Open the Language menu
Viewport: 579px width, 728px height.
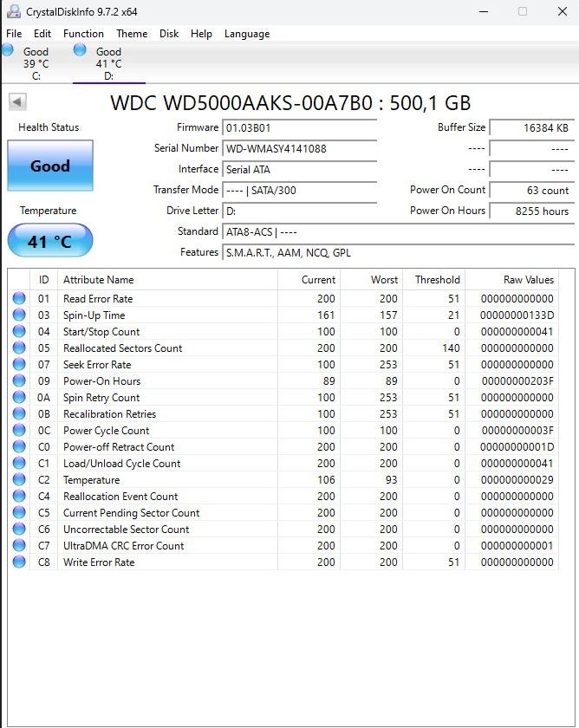[x=246, y=34]
